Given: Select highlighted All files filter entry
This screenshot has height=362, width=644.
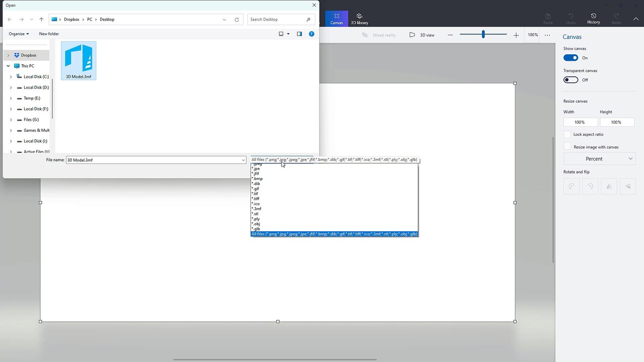Looking at the screenshot, I should (334, 234).
